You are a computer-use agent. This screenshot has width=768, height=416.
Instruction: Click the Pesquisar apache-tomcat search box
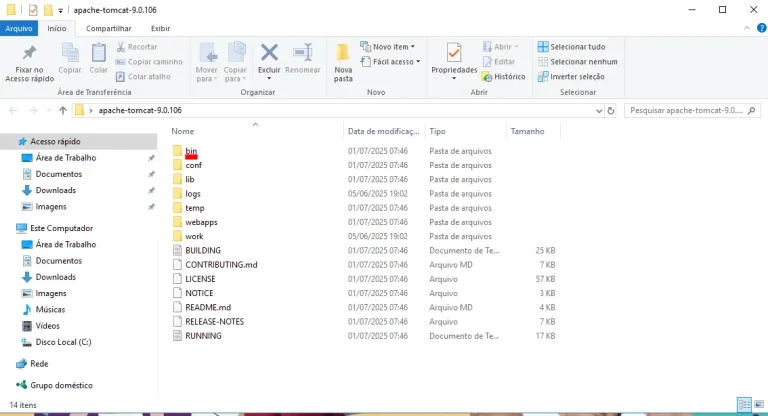[693, 111]
